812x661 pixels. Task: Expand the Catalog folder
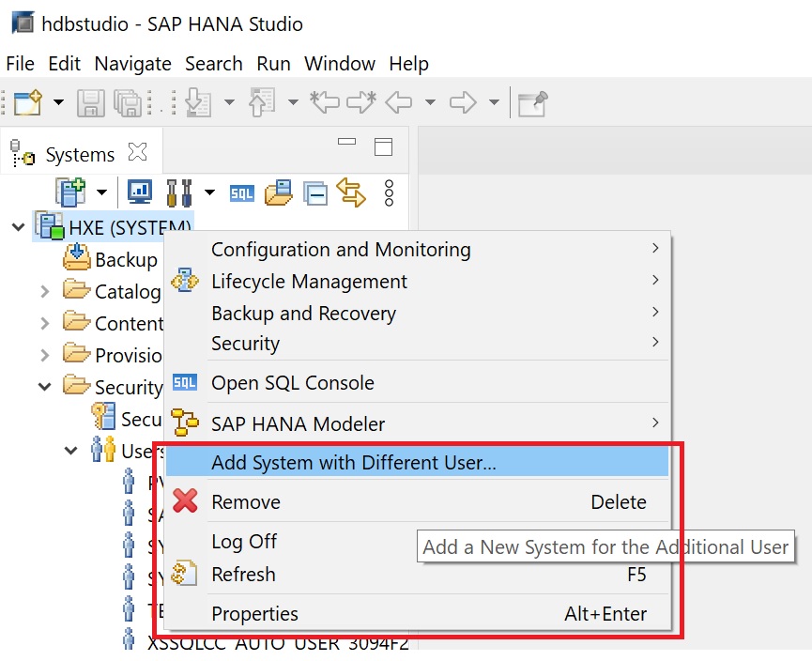(x=44, y=292)
